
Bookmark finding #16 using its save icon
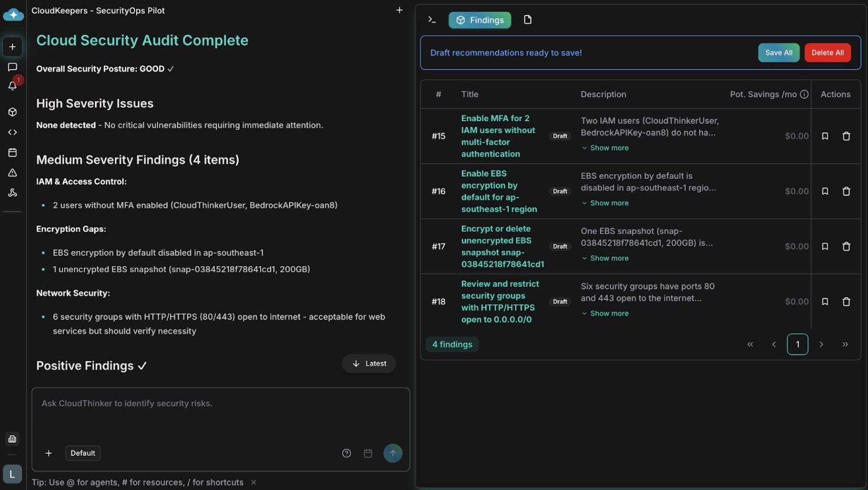click(x=826, y=191)
